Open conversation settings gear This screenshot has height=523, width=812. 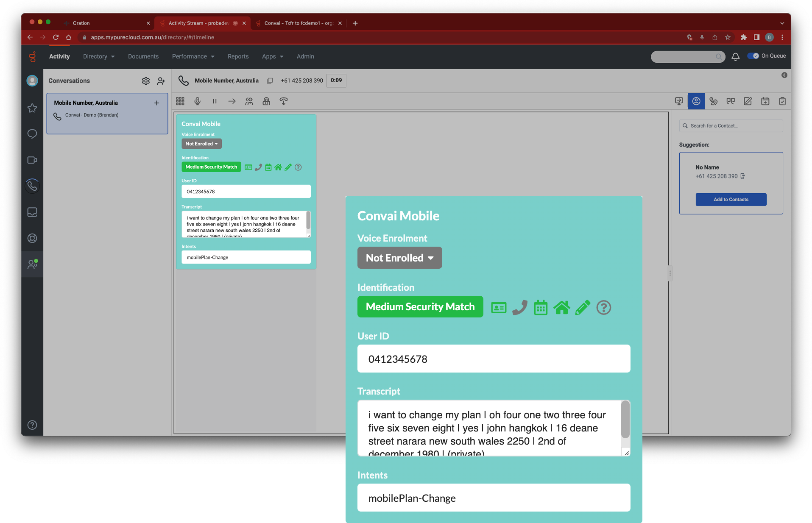tap(146, 81)
